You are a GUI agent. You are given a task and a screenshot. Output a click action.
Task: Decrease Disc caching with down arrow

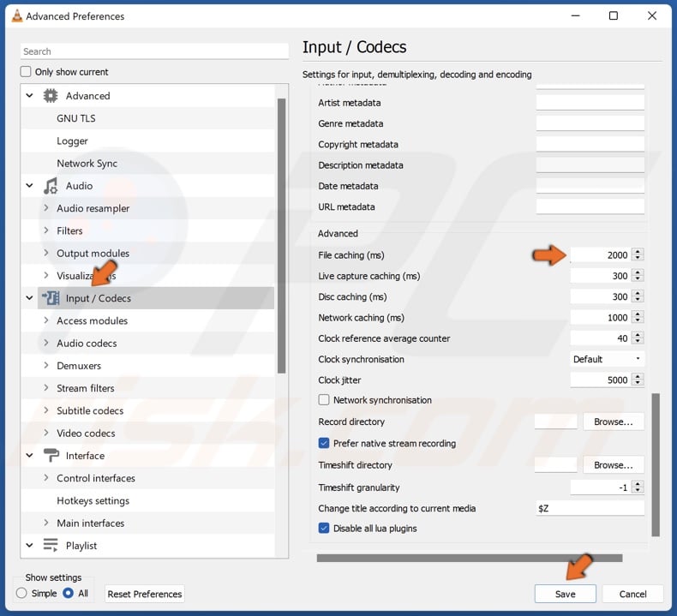click(x=638, y=300)
